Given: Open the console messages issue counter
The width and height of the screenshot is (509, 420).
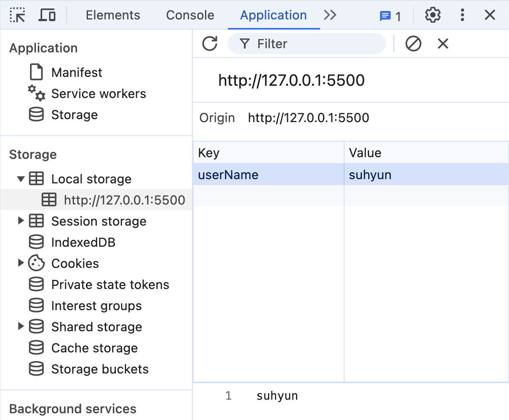Looking at the screenshot, I should click(390, 16).
